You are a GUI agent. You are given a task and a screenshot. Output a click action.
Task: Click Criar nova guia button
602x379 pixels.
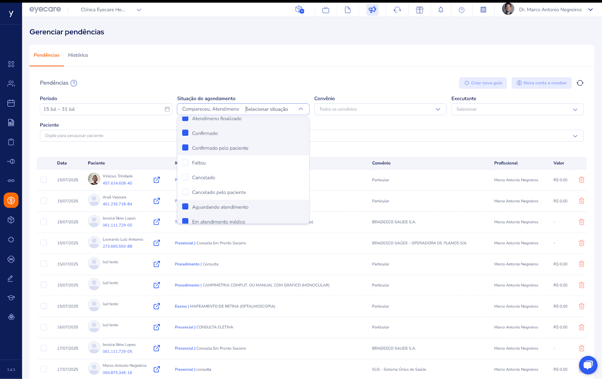tap(483, 83)
